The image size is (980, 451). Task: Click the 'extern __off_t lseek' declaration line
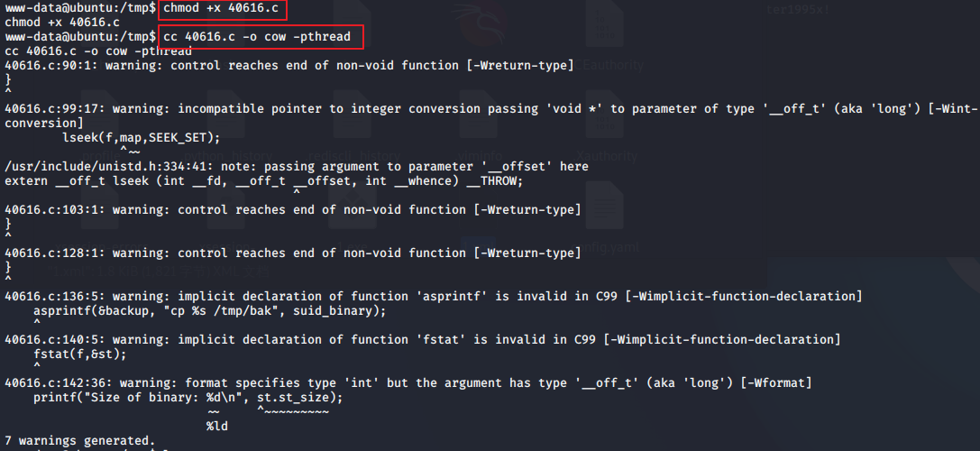pyautogui.click(x=263, y=180)
